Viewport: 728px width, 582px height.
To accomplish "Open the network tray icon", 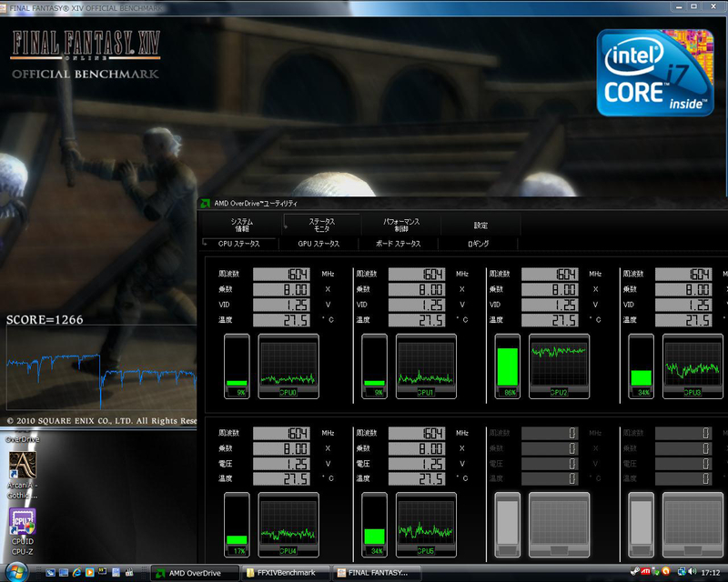I will coord(682,572).
